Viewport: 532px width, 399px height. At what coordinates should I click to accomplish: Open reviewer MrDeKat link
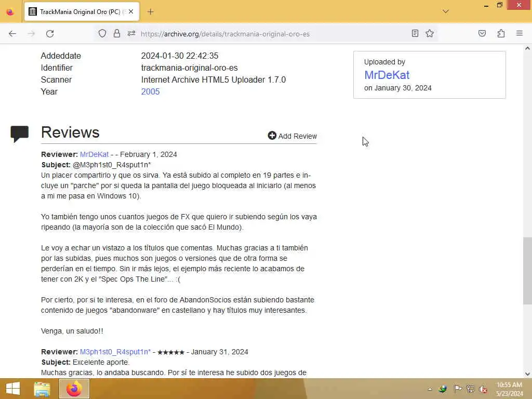click(95, 154)
